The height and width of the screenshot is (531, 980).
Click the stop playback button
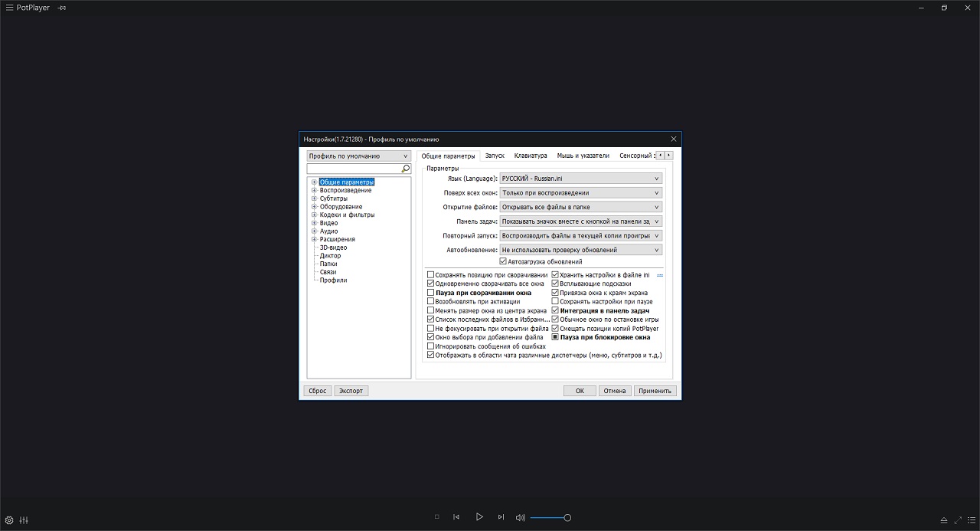(x=437, y=517)
